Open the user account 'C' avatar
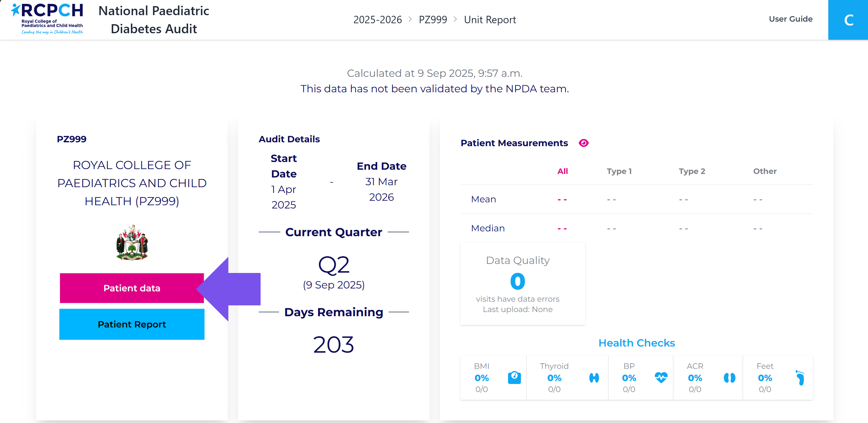The width and height of the screenshot is (868, 423). click(x=848, y=20)
